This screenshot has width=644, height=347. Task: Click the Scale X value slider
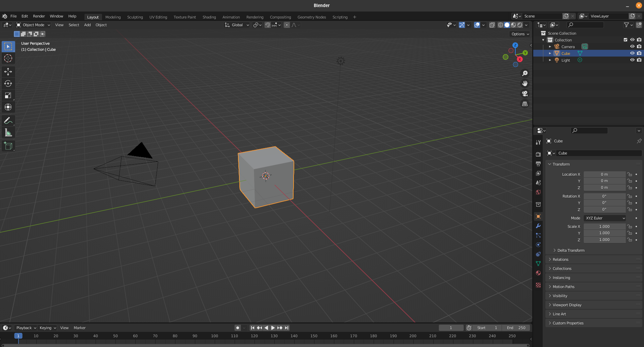pos(604,226)
